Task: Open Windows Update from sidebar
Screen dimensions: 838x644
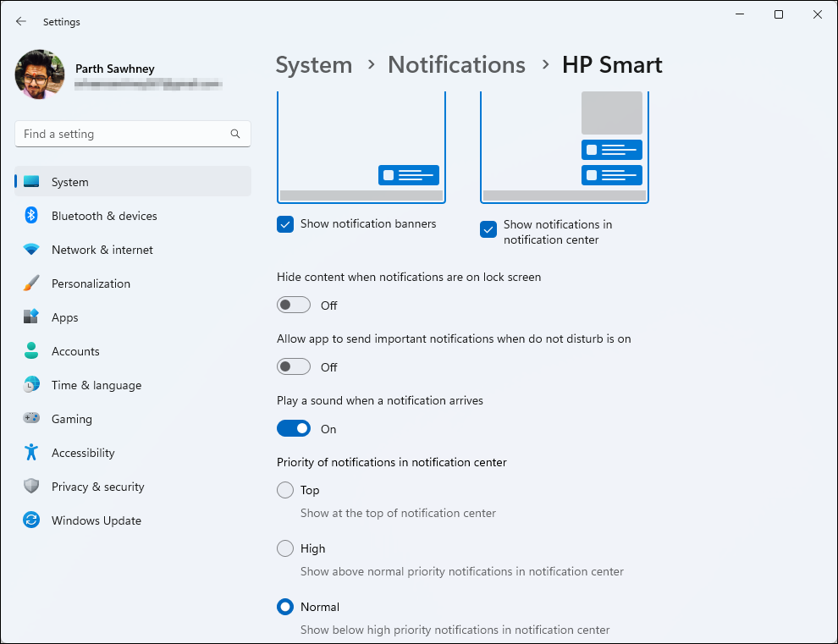Action: click(32, 520)
